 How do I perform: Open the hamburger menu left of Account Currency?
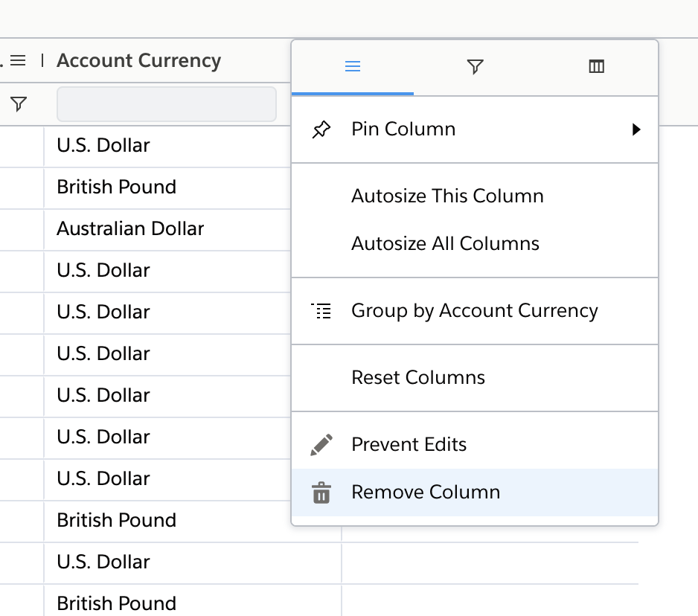[18, 60]
